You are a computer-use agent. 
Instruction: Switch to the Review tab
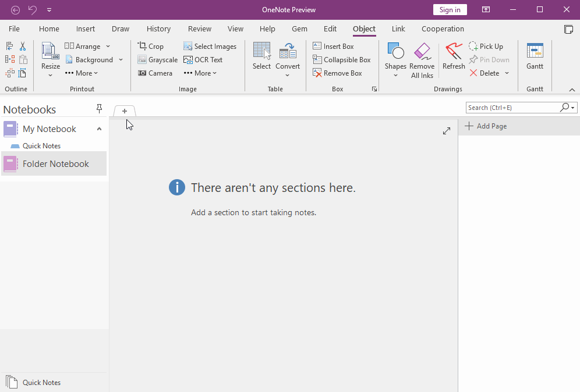[200, 29]
